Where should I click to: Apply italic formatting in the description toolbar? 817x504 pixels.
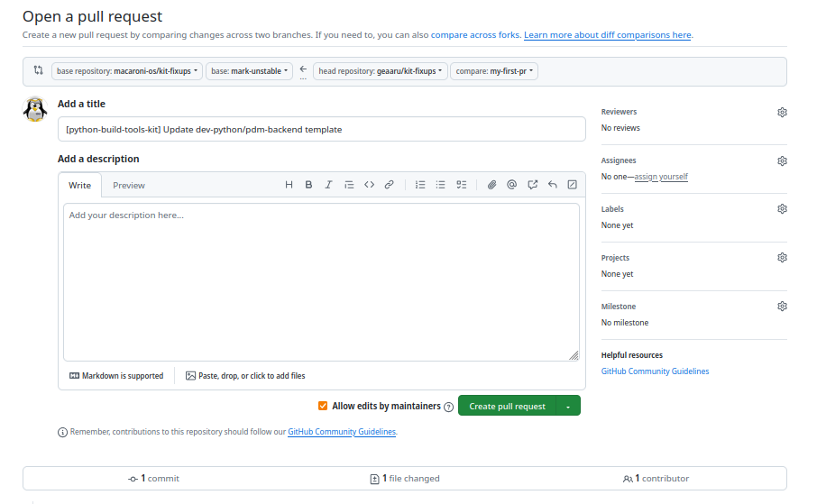[x=329, y=185]
